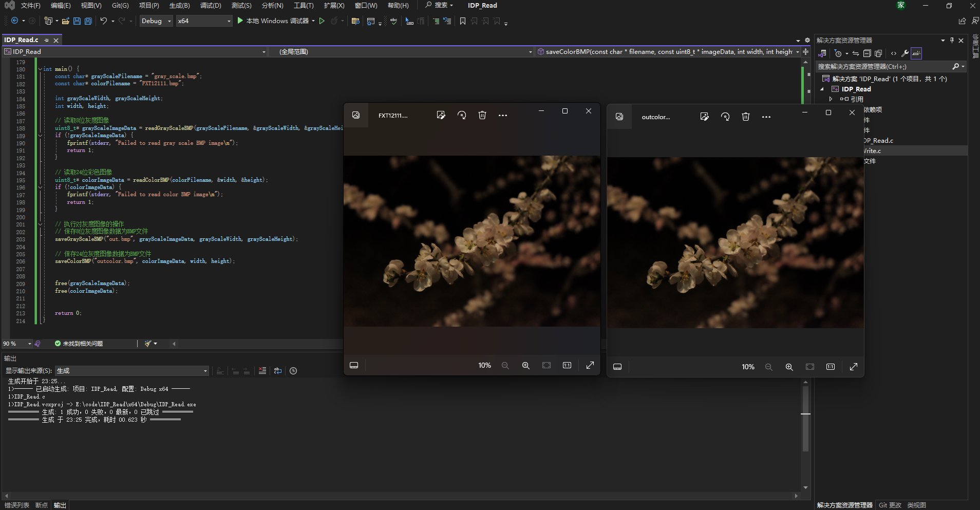980x510 pixels.
Task: Open the 生成(B) menu
Action: click(x=179, y=6)
